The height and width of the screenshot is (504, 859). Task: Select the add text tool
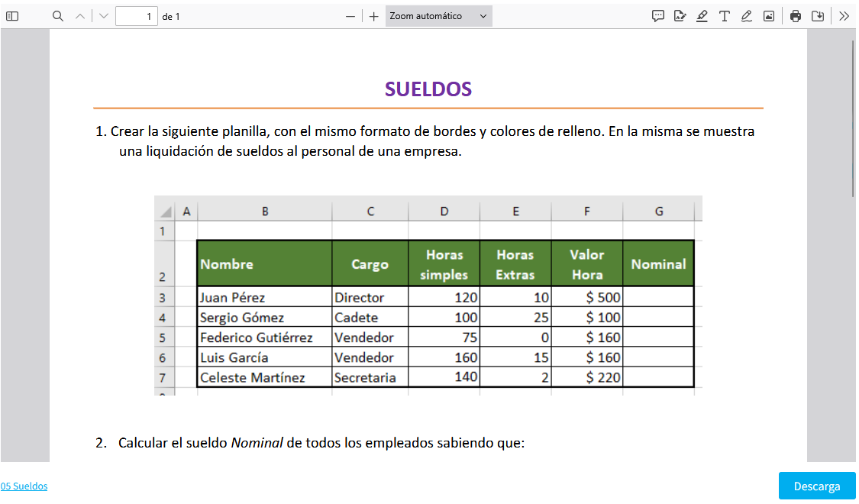[724, 16]
